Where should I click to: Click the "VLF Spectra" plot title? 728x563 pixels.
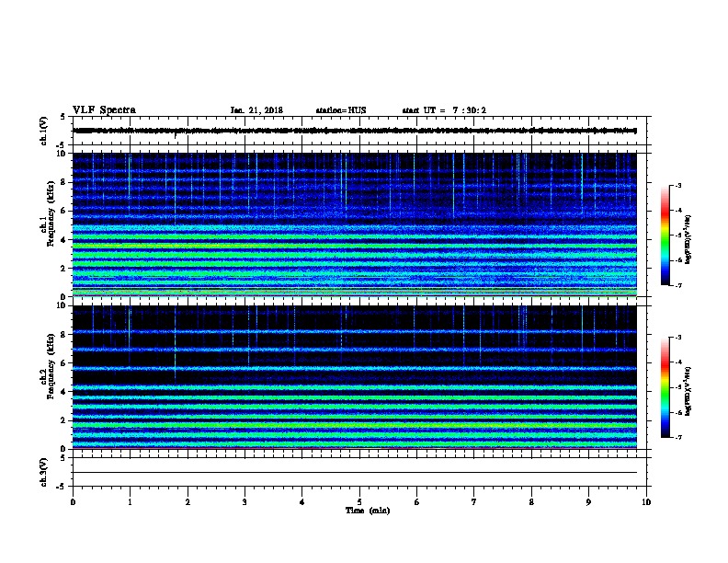pyautogui.click(x=104, y=110)
